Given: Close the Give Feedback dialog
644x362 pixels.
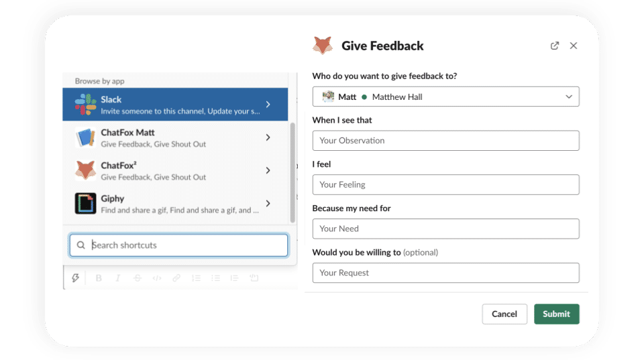Looking at the screenshot, I should [574, 46].
